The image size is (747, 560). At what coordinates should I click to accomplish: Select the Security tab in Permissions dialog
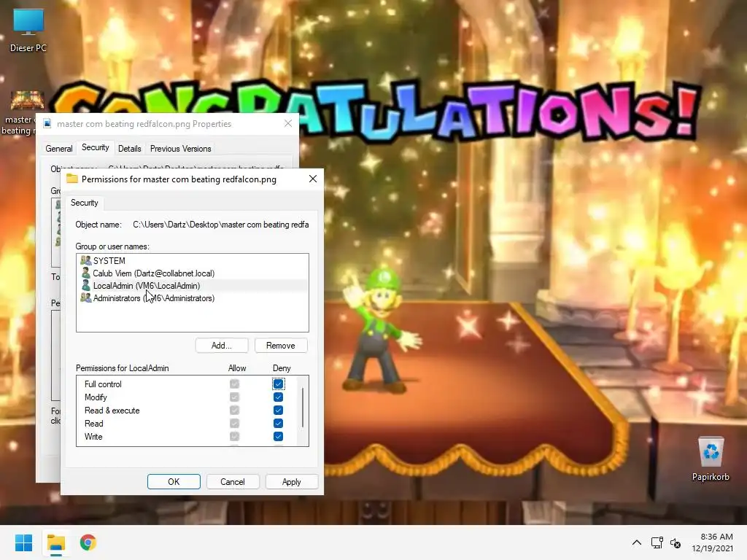[x=85, y=203]
